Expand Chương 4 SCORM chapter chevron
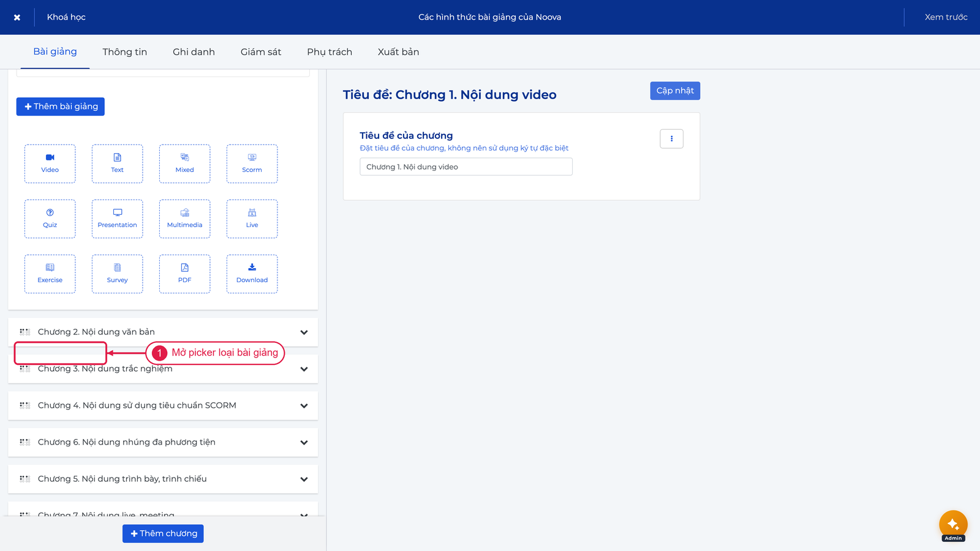The image size is (980, 551). 304,405
